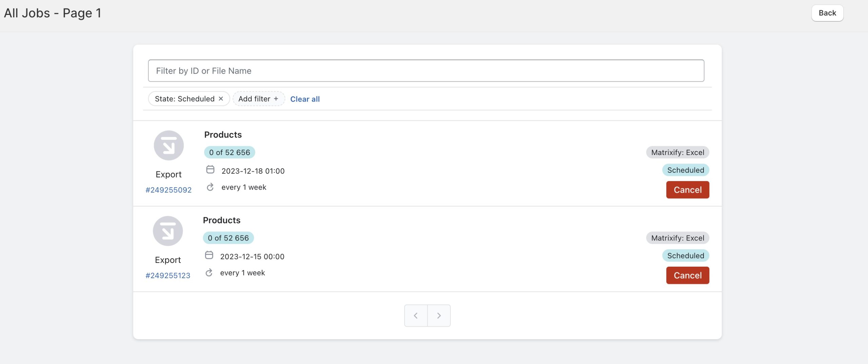
Task: Go to the previous page of jobs
Action: 416,315
